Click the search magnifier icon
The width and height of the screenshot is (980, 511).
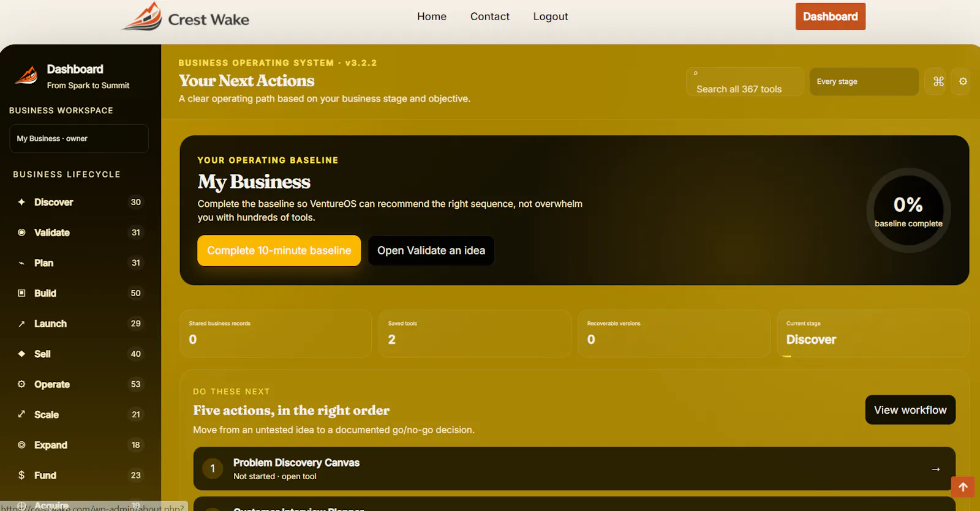[x=696, y=73]
